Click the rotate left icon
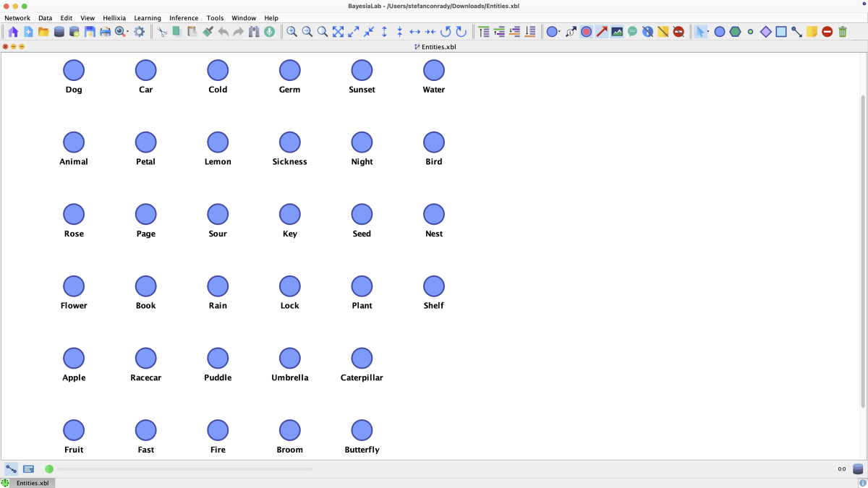The width and height of the screenshot is (868, 488). 446,32
